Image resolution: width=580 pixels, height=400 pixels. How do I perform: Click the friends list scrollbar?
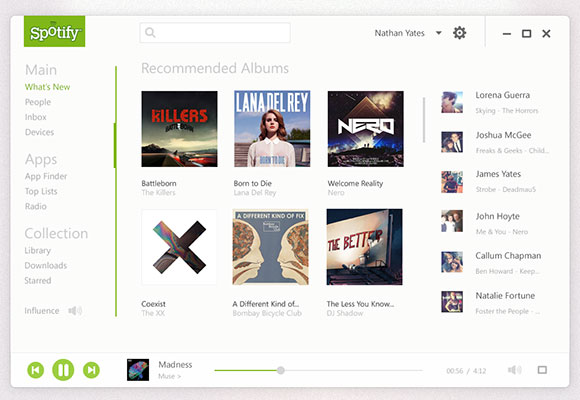click(424, 120)
